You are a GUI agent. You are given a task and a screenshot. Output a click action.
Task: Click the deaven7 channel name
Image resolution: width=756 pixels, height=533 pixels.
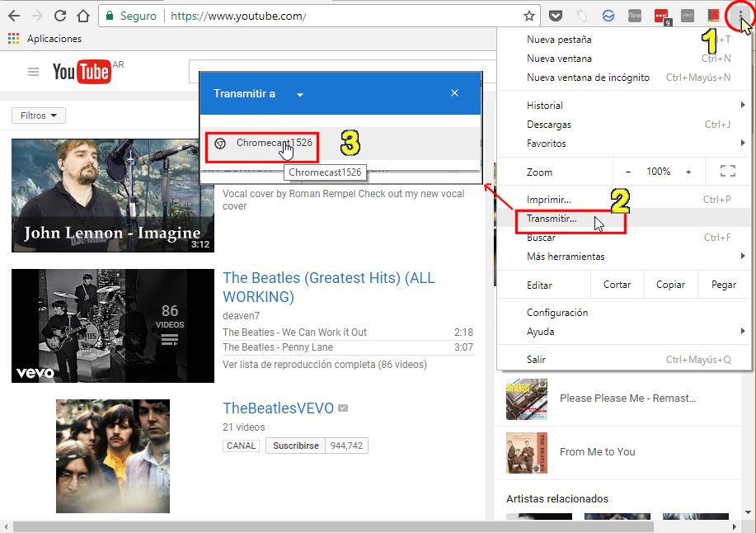click(241, 316)
